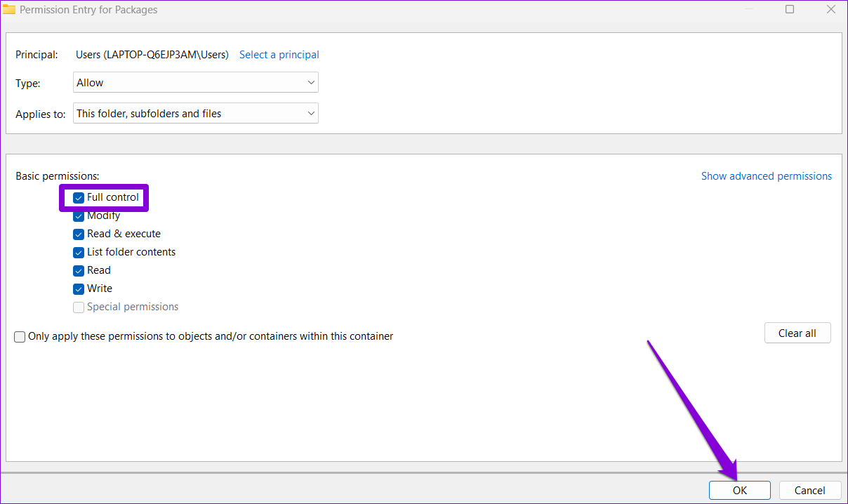This screenshot has height=504, width=848.
Task: Enable Only apply these permissions checkbox
Action: point(20,337)
